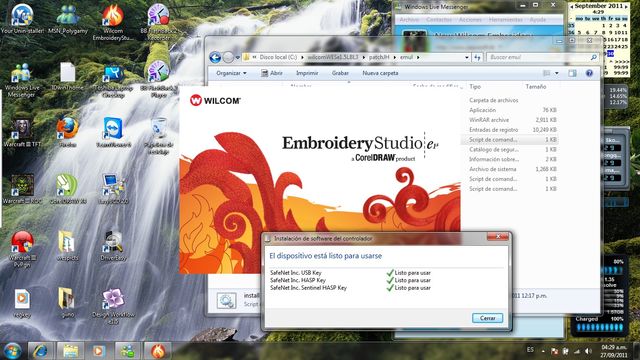
Task: Open the Windows Start orb
Action: pyautogui.click(x=12, y=351)
